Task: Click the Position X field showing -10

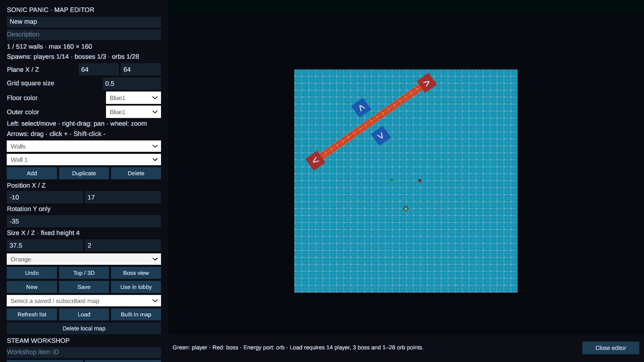Action: point(45,197)
